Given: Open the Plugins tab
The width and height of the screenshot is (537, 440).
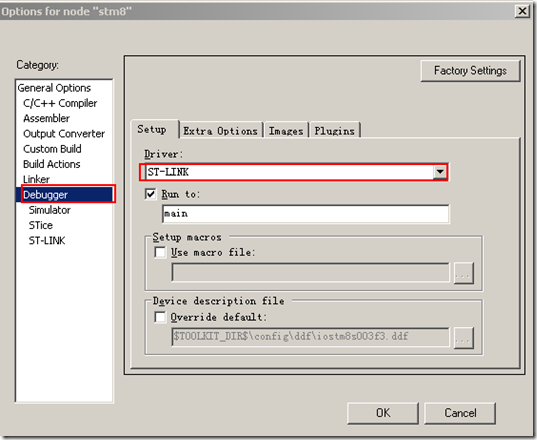Looking at the screenshot, I should pos(335,131).
